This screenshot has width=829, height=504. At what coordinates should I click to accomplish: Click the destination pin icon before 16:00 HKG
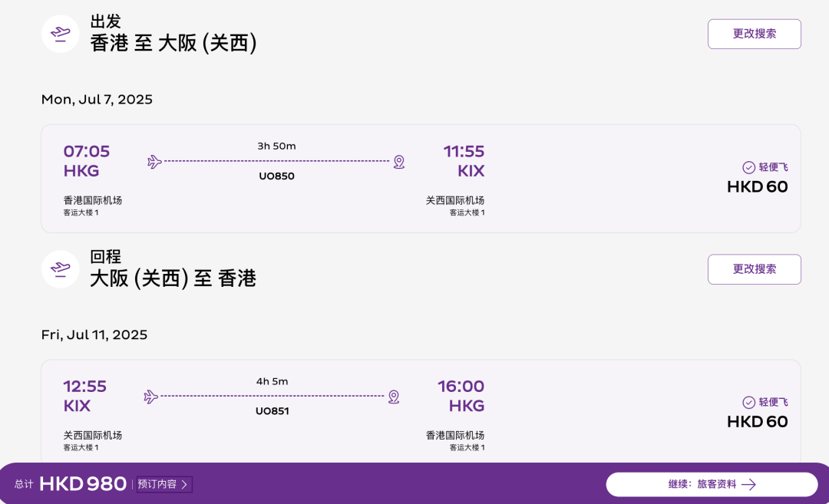point(394,397)
